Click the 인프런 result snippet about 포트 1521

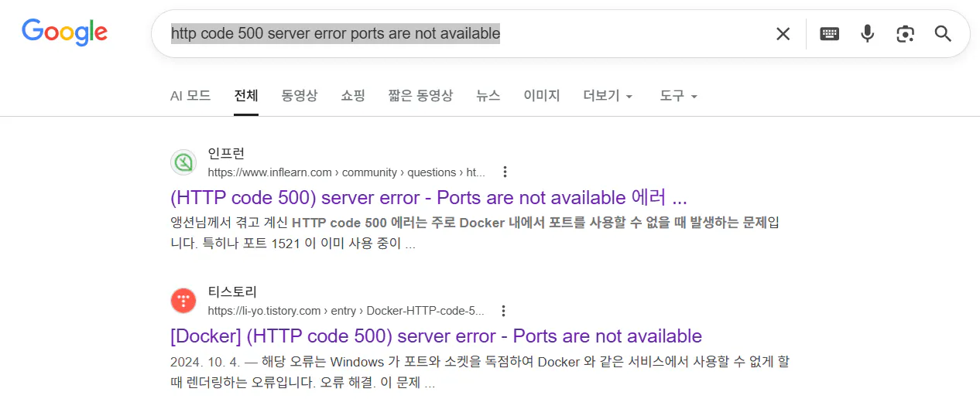(x=475, y=233)
